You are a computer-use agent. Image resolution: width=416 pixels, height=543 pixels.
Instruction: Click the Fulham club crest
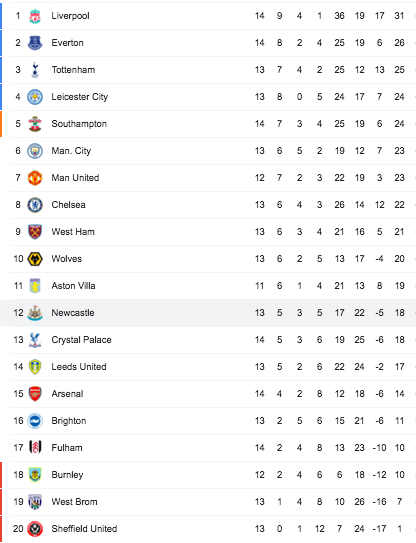coord(35,448)
